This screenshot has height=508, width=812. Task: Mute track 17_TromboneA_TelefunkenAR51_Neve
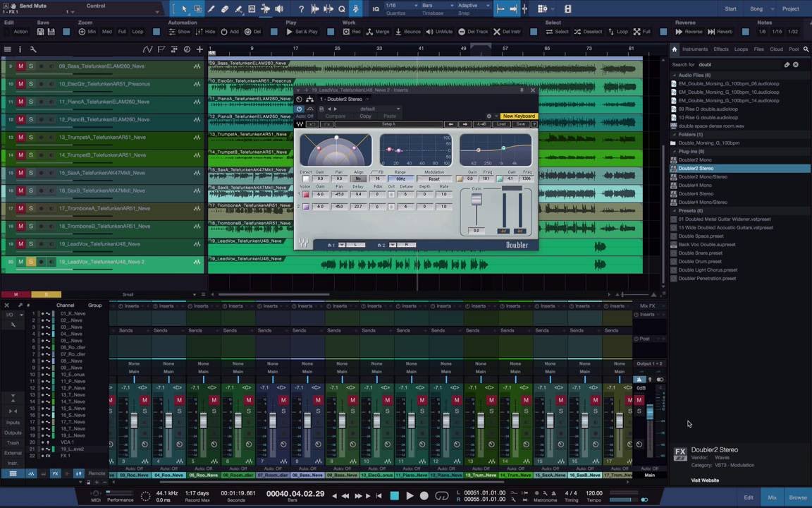[20, 208]
